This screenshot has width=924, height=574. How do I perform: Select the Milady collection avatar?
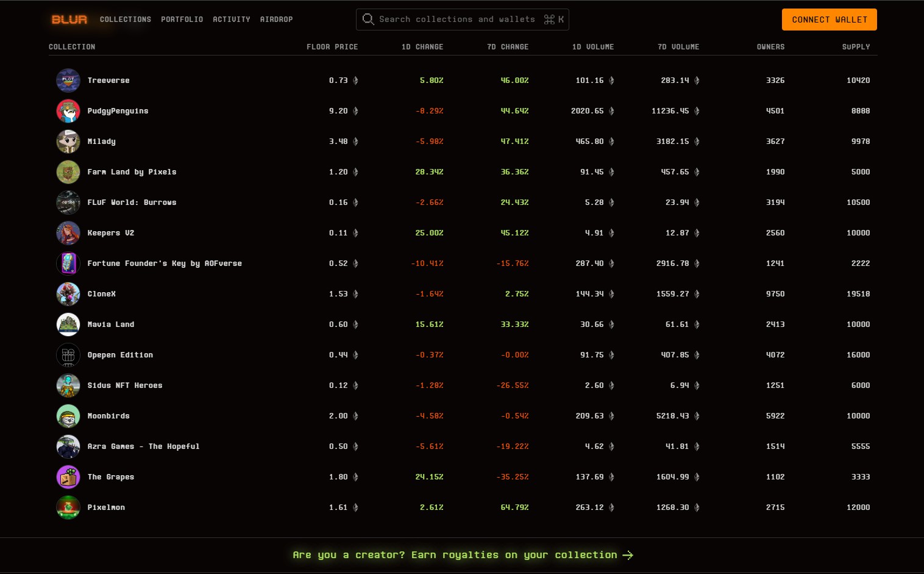[68, 142]
